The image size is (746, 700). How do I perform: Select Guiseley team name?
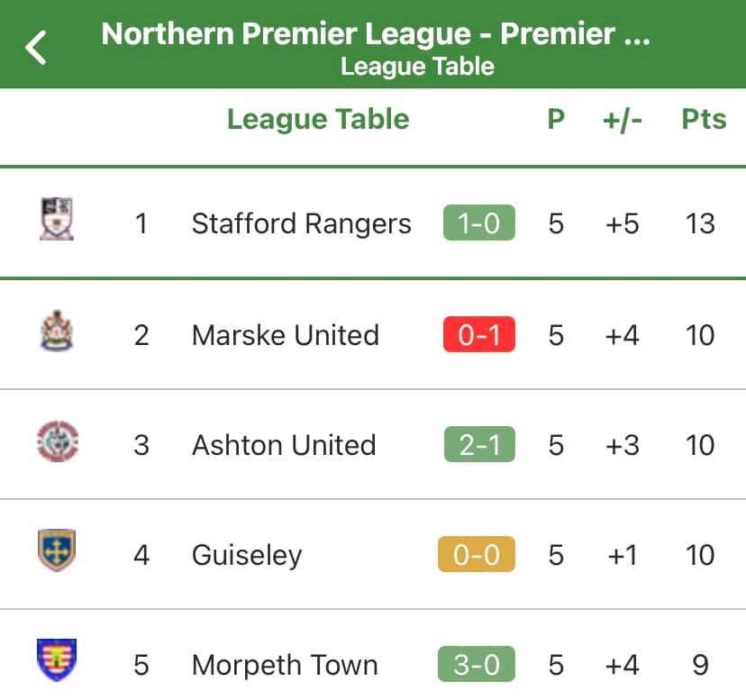[x=247, y=556]
